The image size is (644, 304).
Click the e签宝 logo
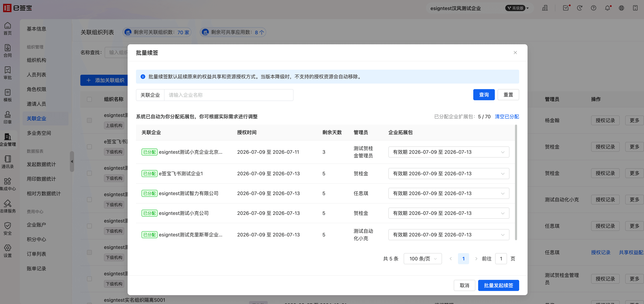click(x=18, y=8)
